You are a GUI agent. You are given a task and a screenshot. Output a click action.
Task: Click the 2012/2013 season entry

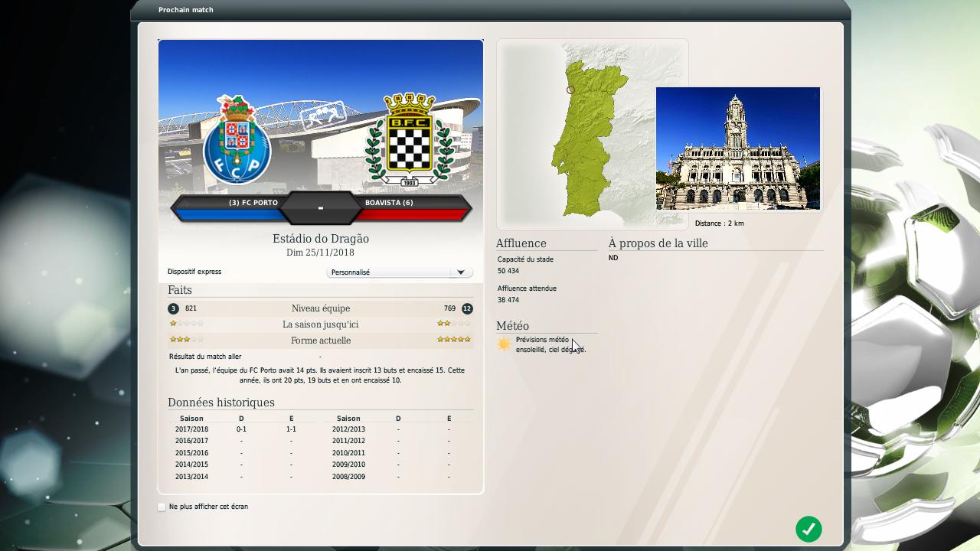[x=348, y=429]
